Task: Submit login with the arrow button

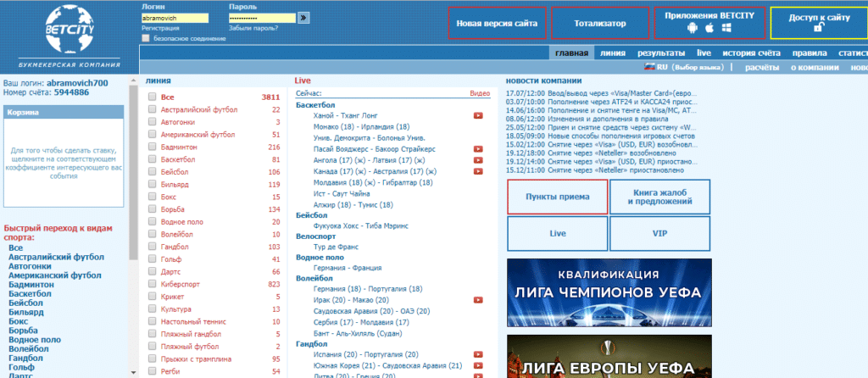Action: pyautogui.click(x=303, y=18)
